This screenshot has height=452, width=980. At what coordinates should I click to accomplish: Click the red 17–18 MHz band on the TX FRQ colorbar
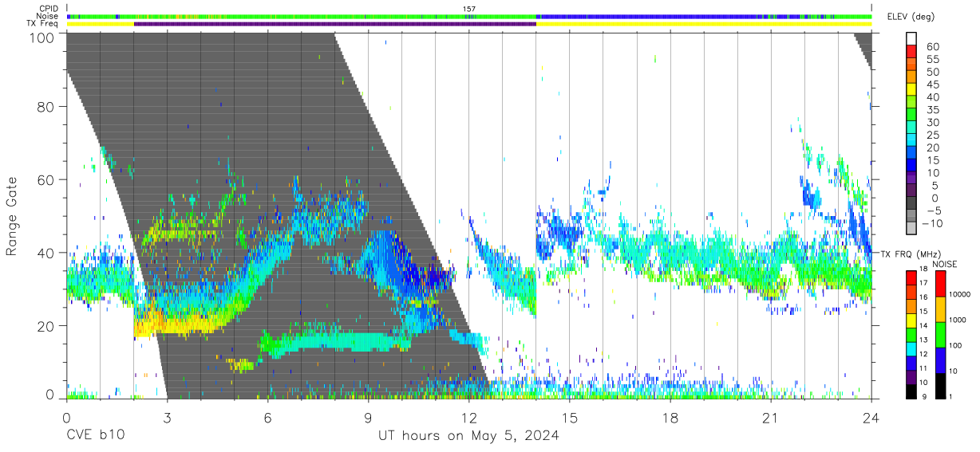pyautogui.click(x=912, y=277)
